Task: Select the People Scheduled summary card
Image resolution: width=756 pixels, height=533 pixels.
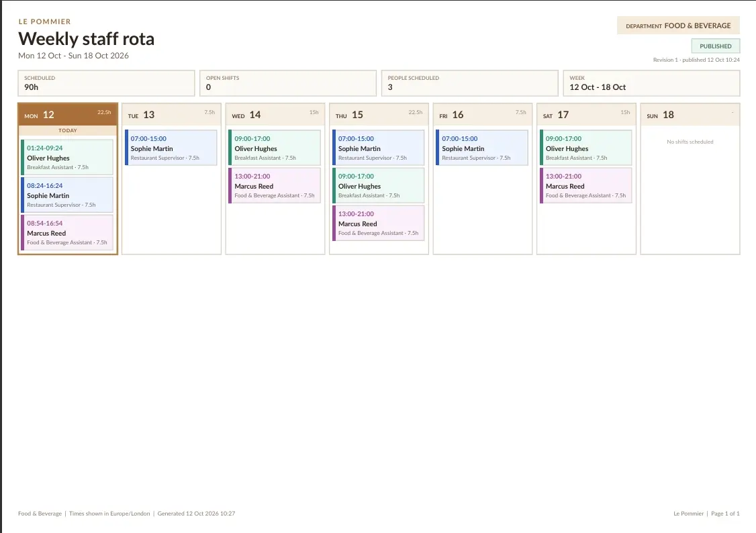Action: [469, 83]
